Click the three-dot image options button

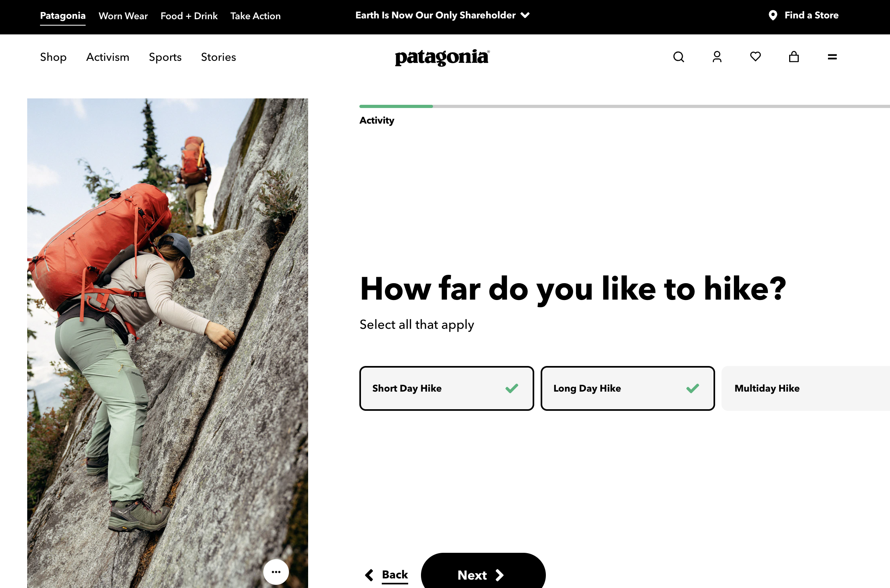coord(276,572)
